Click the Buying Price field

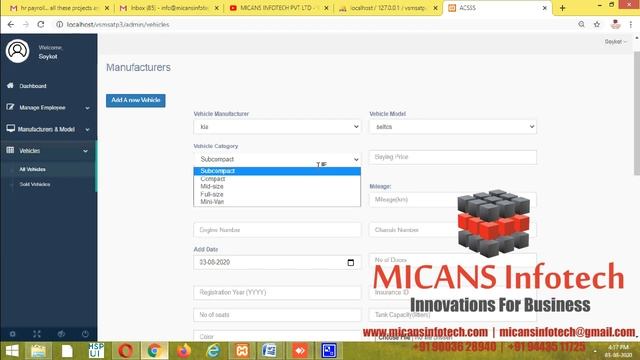click(453, 157)
